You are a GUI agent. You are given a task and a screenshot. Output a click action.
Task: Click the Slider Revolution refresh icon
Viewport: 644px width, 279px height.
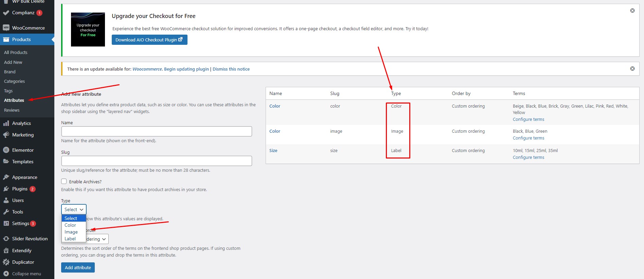click(x=6, y=239)
